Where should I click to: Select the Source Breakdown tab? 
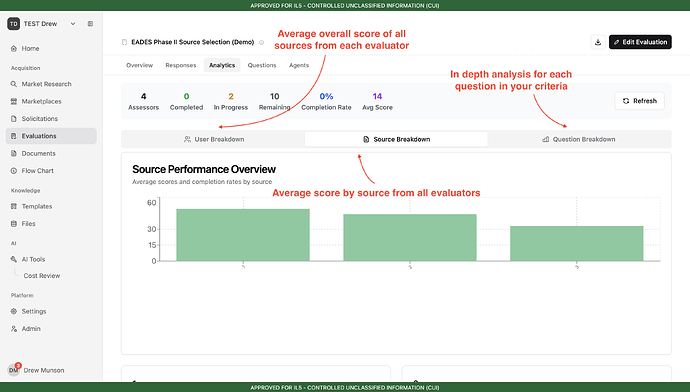(x=396, y=139)
